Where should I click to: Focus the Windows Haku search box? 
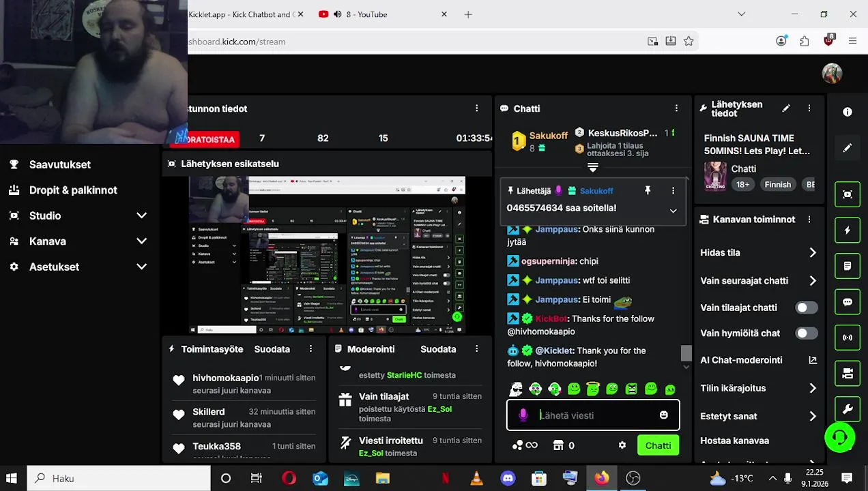(x=119, y=478)
